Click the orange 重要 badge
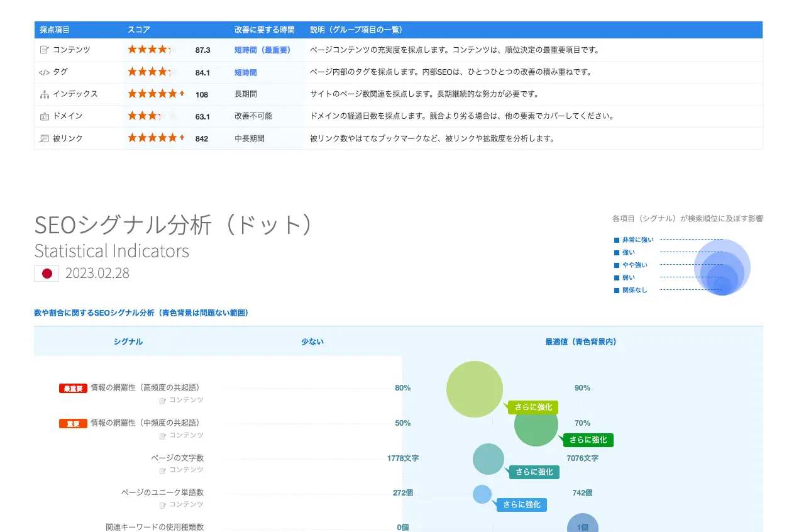The image size is (789, 532). point(73,424)
